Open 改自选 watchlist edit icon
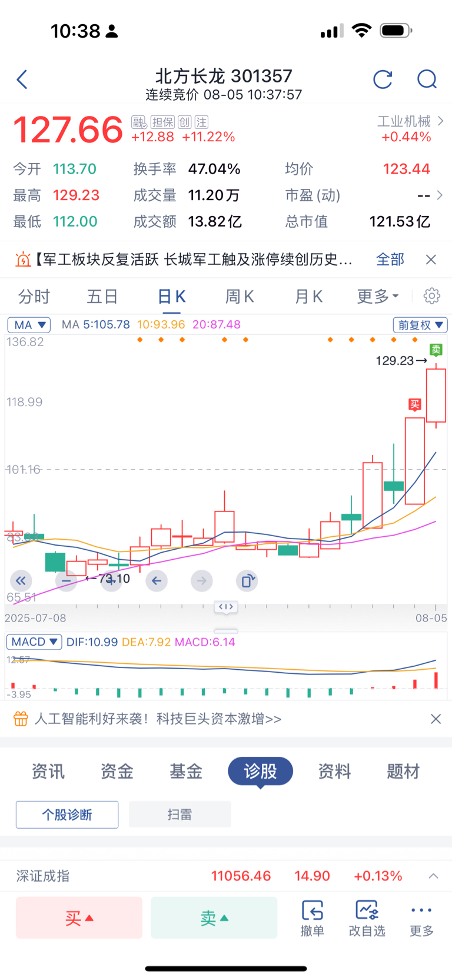This screenshot has height=980, width=452. coord(367,918)
